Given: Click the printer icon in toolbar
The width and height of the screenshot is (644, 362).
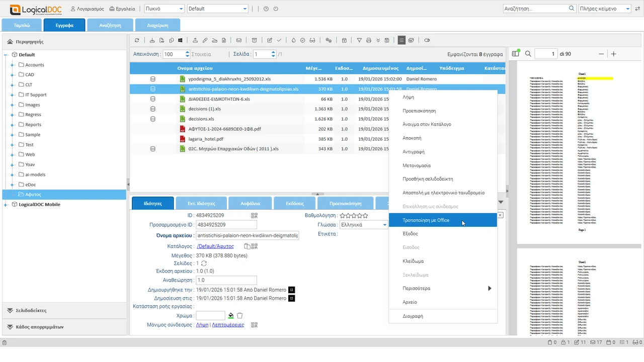Looking at the screenshot, I should 369,40.
